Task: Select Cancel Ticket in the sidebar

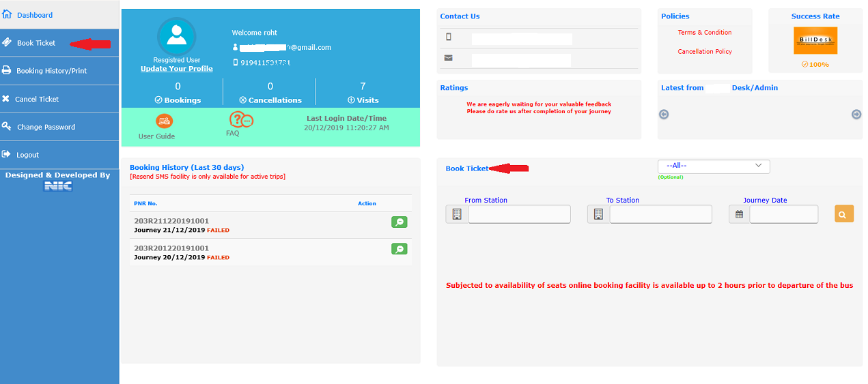Action: 37,99
